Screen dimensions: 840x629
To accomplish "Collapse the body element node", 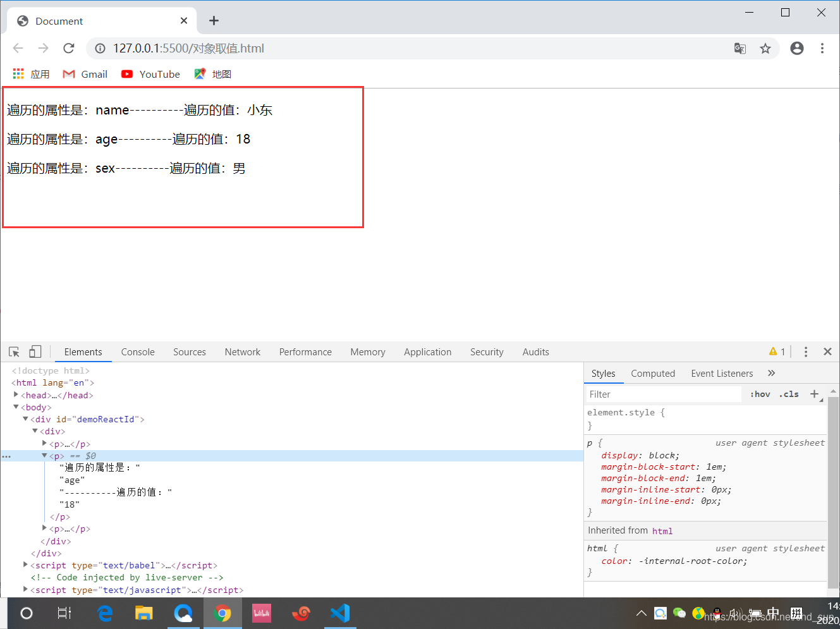I will point(16,407).
